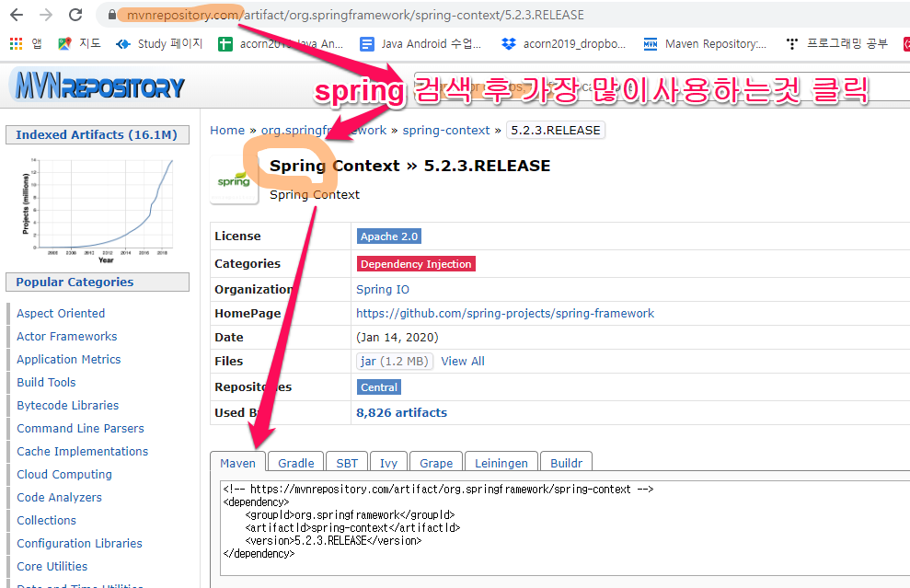910x588 pixels.
Task: Switch to the Grape tab
Action: click(436, 463)
